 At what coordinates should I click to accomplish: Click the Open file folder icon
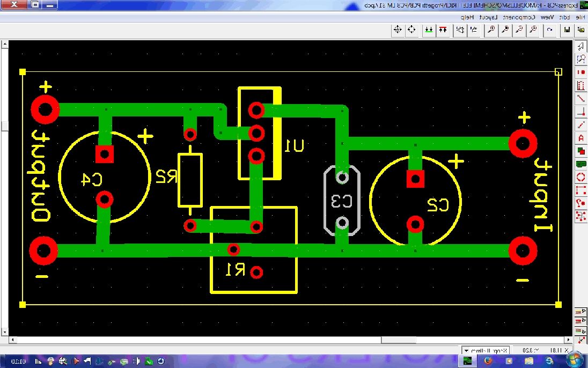(580, 30)
